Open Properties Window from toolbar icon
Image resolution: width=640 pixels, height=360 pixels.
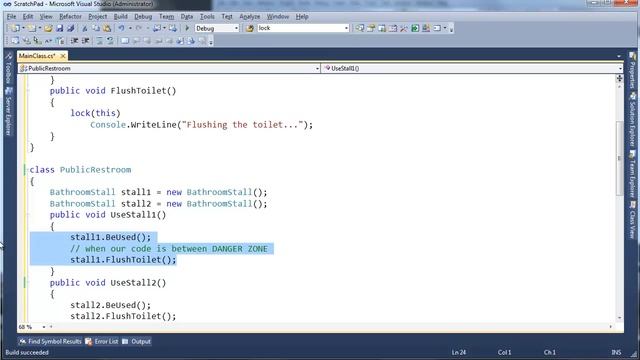pyautogui.click(x=371, y=28)
